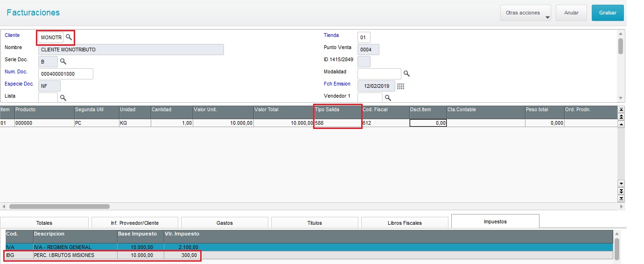Page down items grid double arrow

621,191
